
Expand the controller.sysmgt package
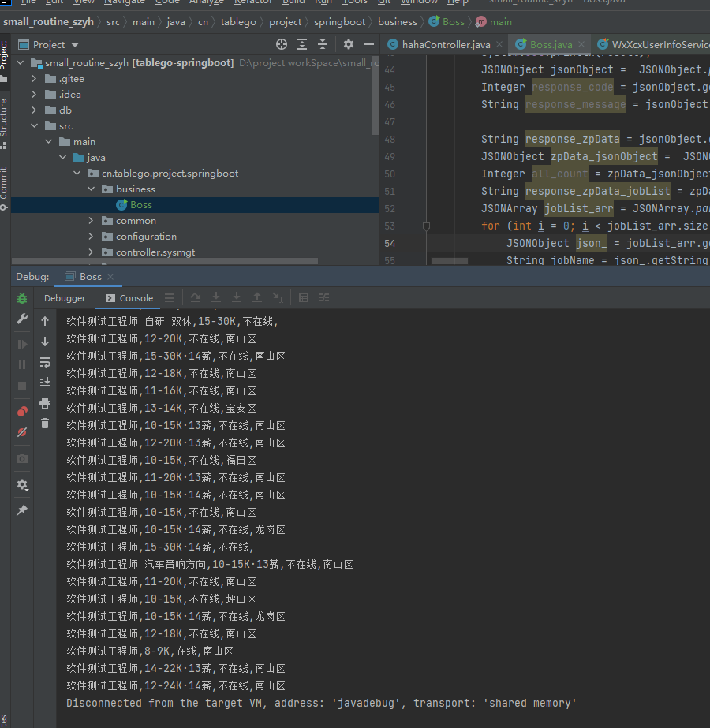pos(91,252)
